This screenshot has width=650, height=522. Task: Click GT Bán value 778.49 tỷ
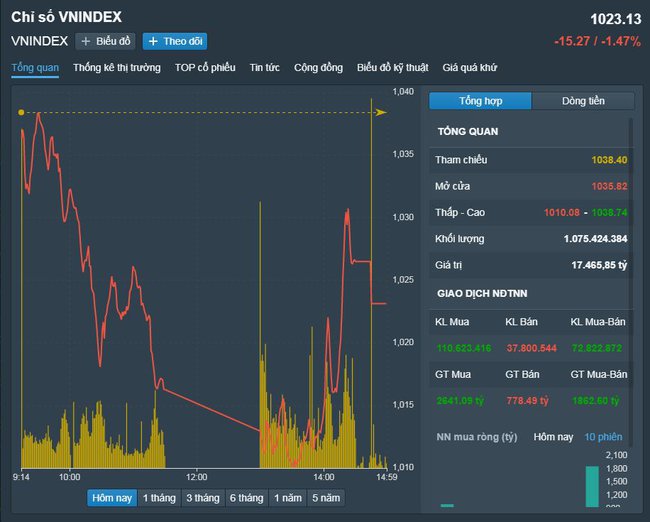[527, 401]
